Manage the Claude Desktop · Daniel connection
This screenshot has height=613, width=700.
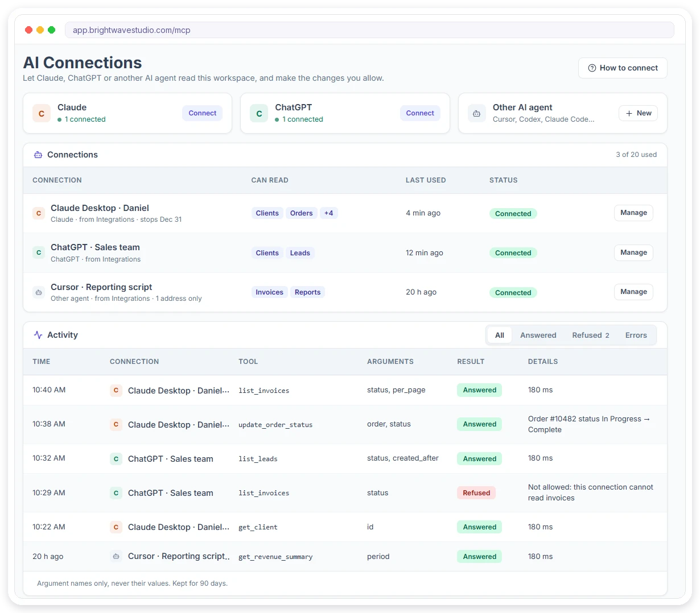(633, 213)
